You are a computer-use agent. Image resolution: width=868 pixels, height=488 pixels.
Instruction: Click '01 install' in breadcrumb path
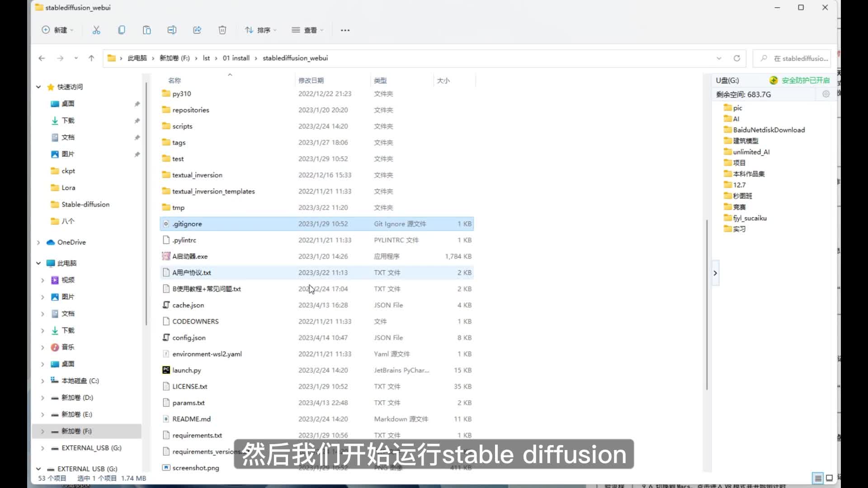[x=236, y=58]
